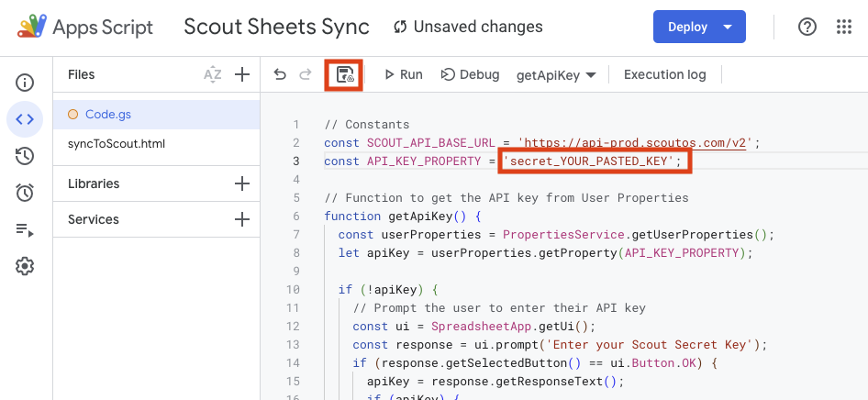Open Executions list icon in the sidebar
Screen dimensions: 868x400
[25, 229]
